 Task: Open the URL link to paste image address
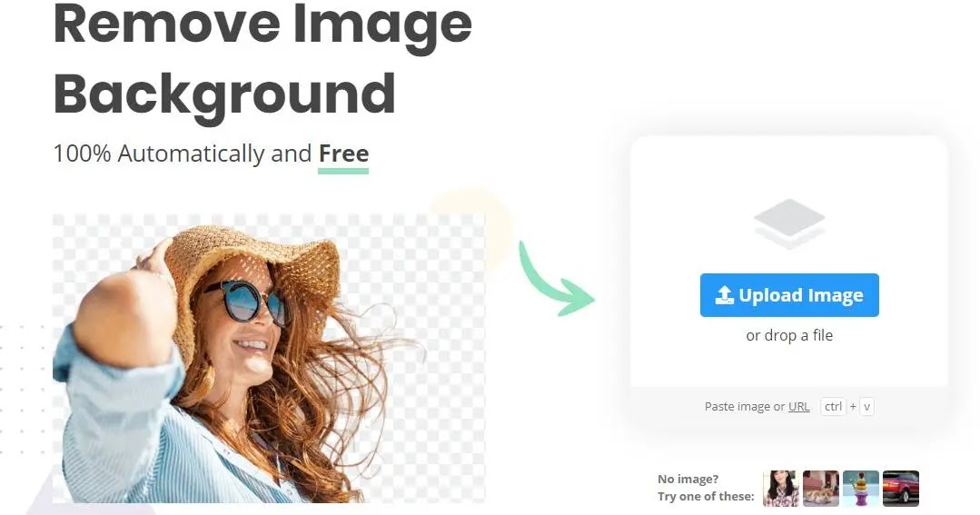point(798,406)
